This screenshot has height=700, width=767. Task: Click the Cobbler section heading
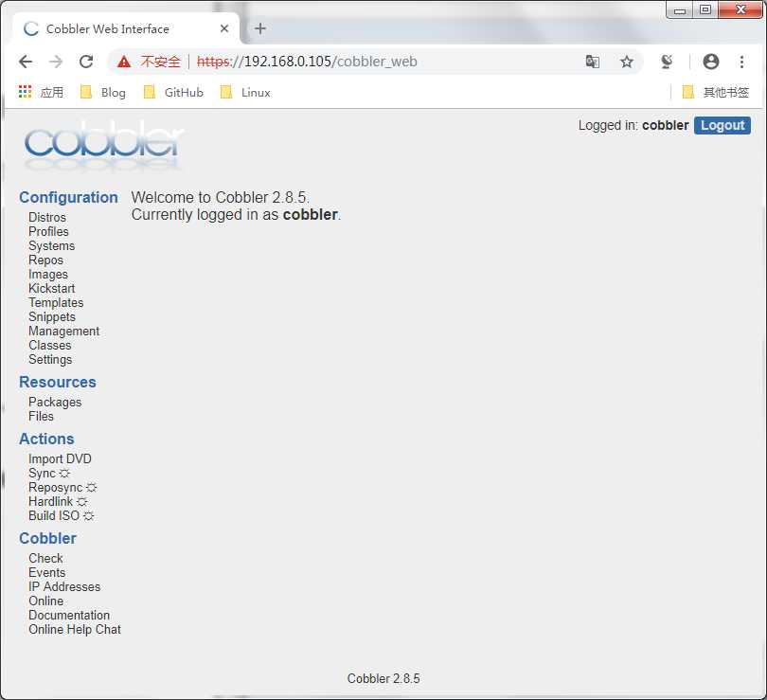coord(47,538)
